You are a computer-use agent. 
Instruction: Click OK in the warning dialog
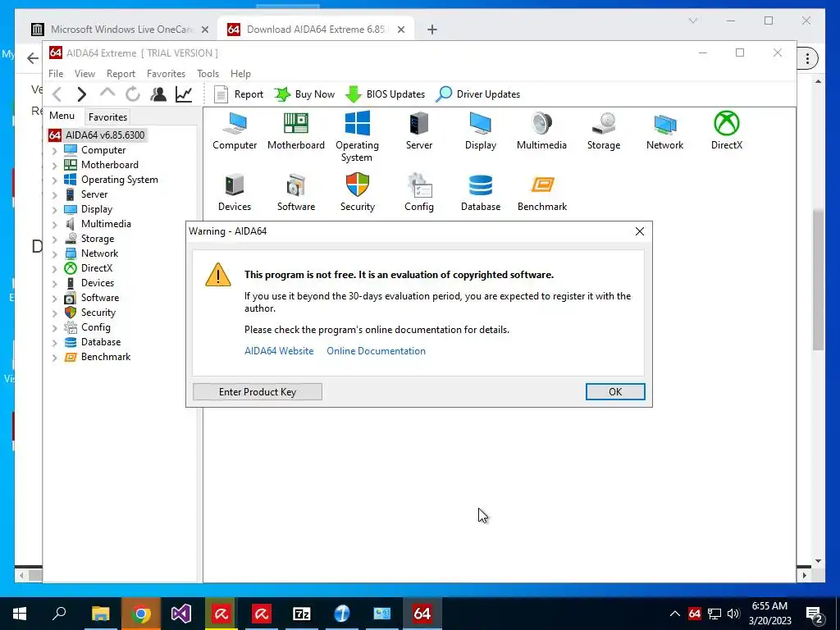tap(615, 391)
